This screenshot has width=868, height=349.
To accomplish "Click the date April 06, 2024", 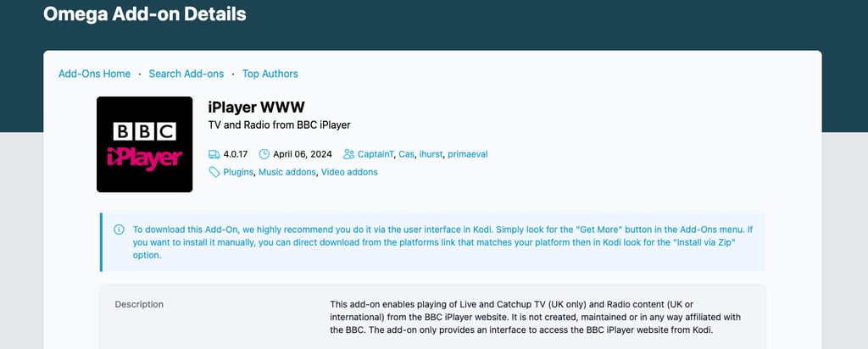I will click(x=303, y=154).
